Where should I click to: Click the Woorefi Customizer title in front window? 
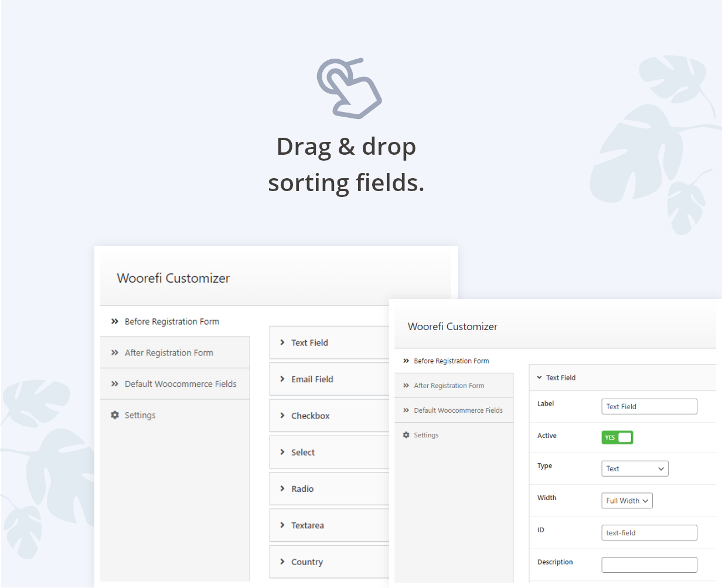(452, 327)
